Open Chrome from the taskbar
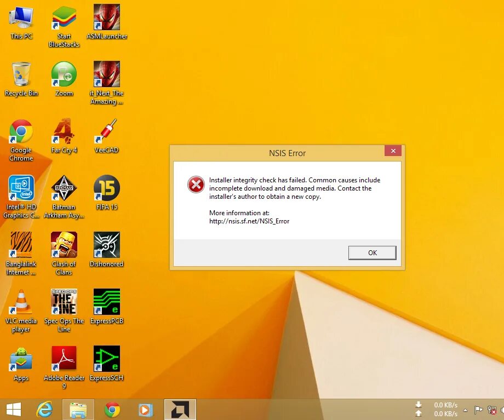The height and width of the screenshot is (420, 504). pos(112,410)
